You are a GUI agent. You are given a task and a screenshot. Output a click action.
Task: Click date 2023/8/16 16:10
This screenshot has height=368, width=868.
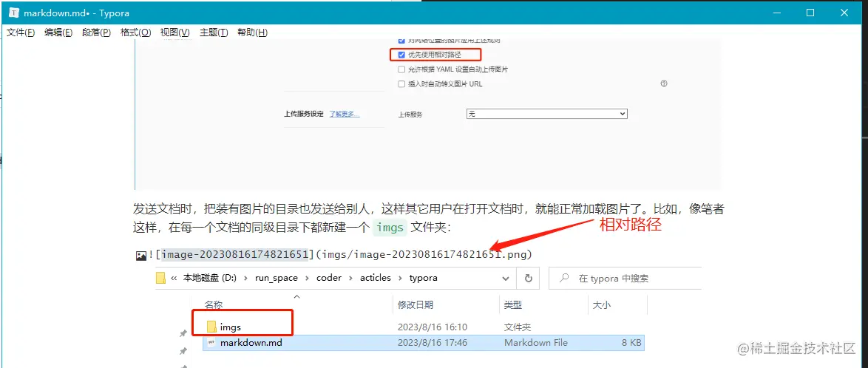(x=433, y=327)
